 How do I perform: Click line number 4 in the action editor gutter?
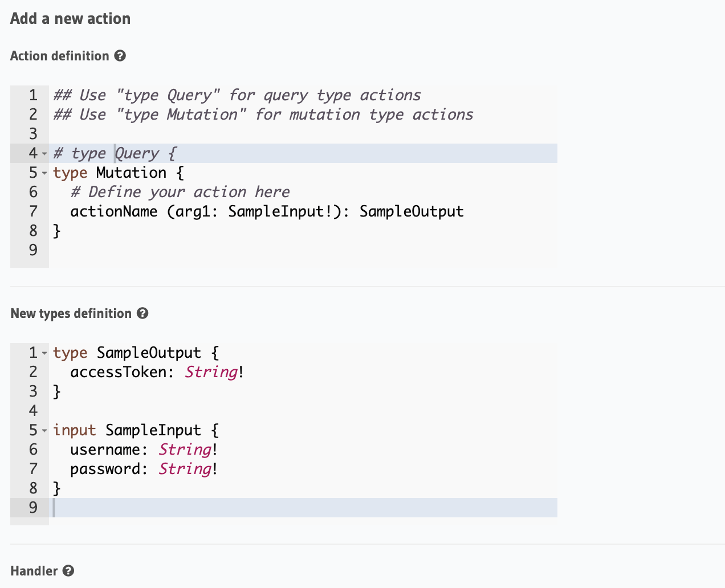coord(32,153)
